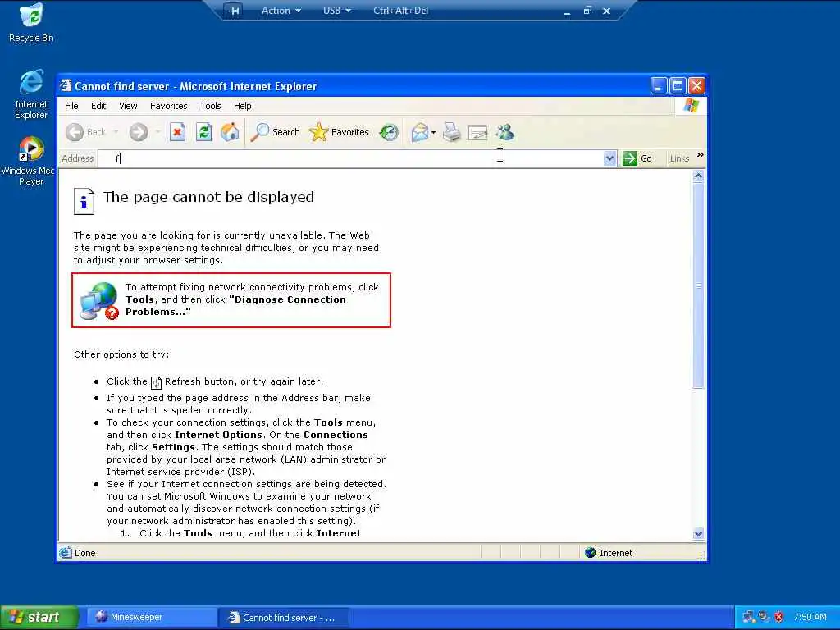Screen dimensions: 840x630
Task: Click the heading "The page cannot be displayed"
Action: click(x=208, y=197)
